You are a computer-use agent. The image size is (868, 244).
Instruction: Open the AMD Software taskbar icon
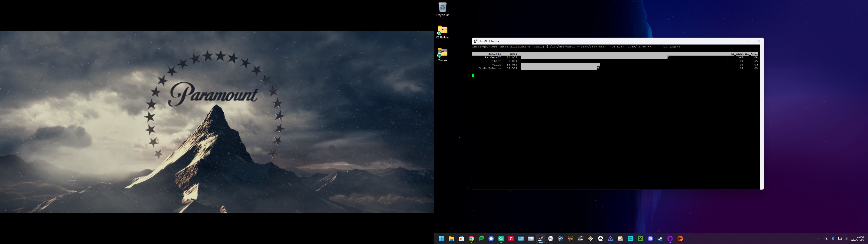[x=511, y=239]
